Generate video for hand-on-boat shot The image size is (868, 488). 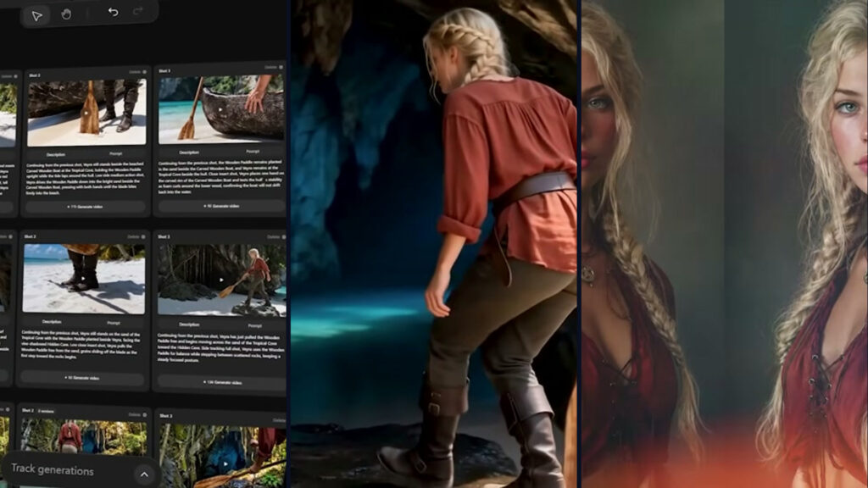click(221, 206)
